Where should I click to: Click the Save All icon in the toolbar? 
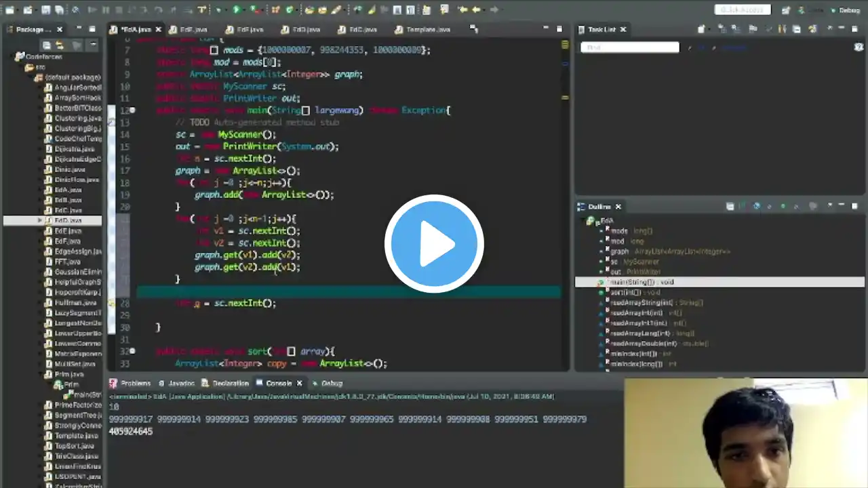59,9
